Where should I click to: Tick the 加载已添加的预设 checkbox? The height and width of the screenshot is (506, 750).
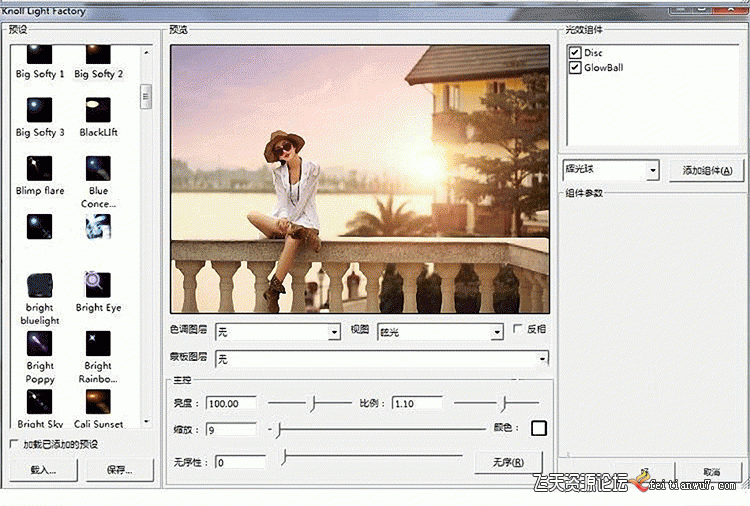coord(14,444)
